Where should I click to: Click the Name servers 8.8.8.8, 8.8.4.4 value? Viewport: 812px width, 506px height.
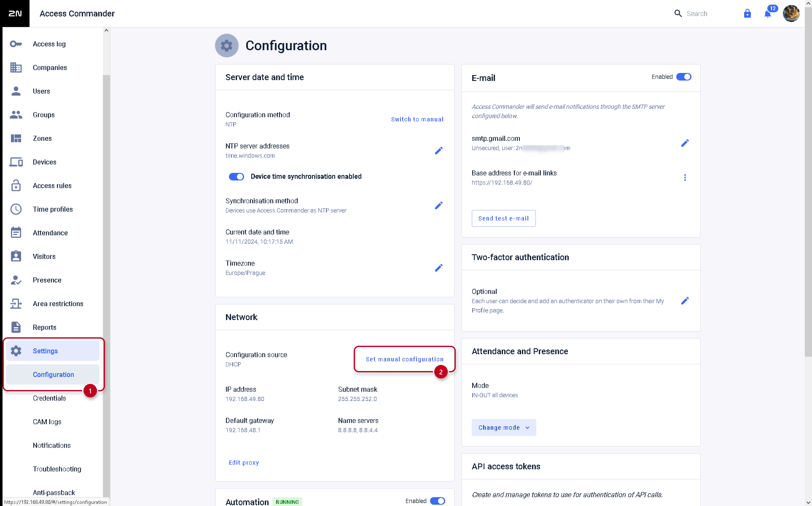[x=358, y=430]
